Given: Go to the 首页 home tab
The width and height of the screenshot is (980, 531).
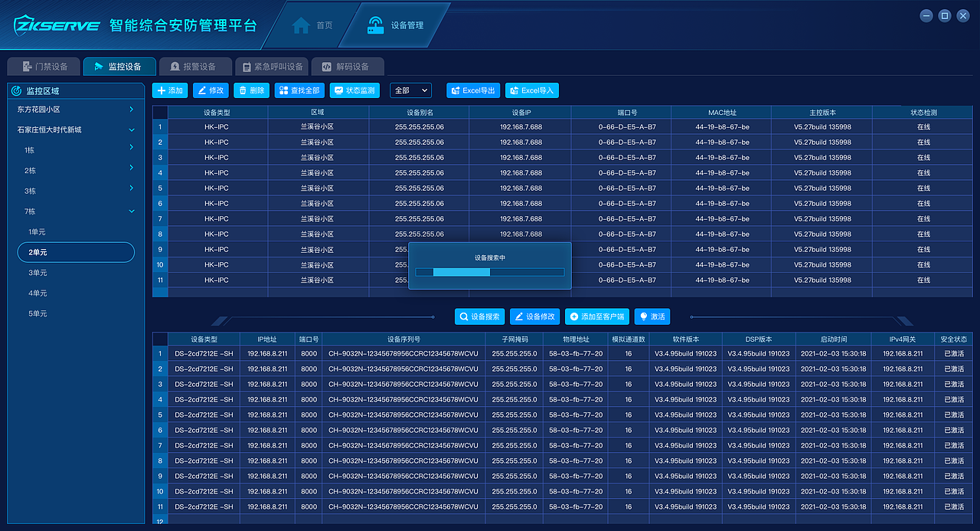Looking at the screenshot, I should click(x=313, y=25).
